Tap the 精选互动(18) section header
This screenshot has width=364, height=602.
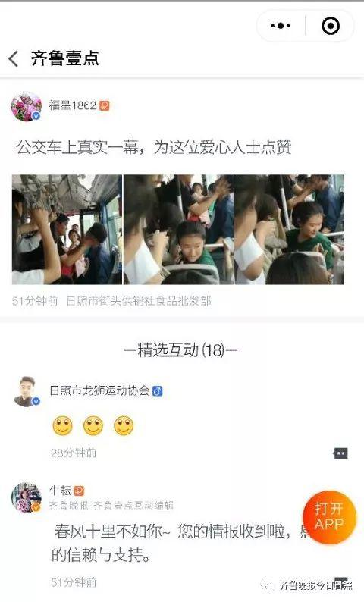point(180,350)
